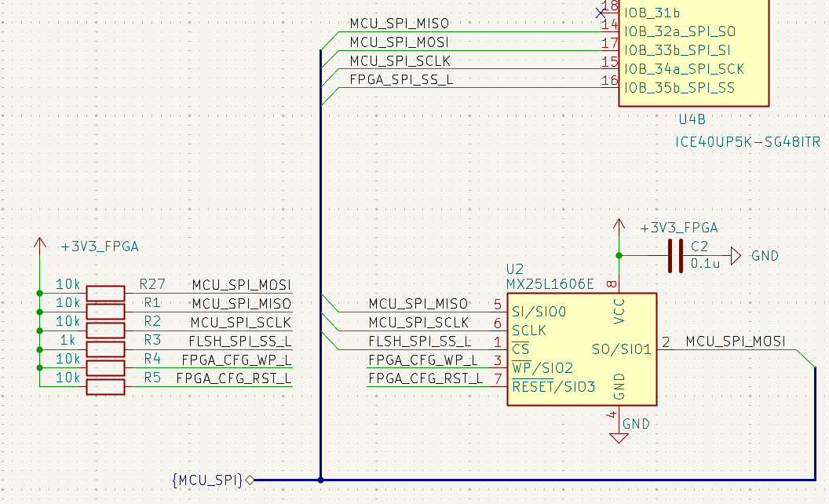The height and width of the screenshot is (504, 829).
Task: Click the MCU_SPI_MOSI label at U2 pin 2
Action: [x=736, y=341]
